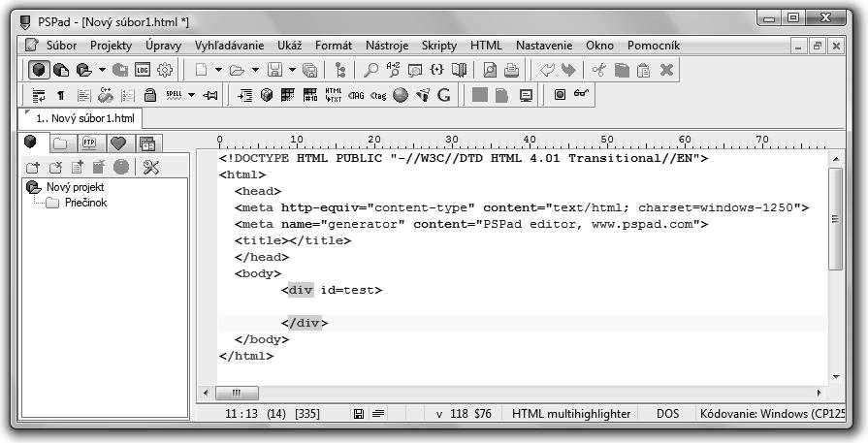Screen dimensions: 868x443
Task: Select Nový projekt tree node
Action: click(x=75, y=187)
